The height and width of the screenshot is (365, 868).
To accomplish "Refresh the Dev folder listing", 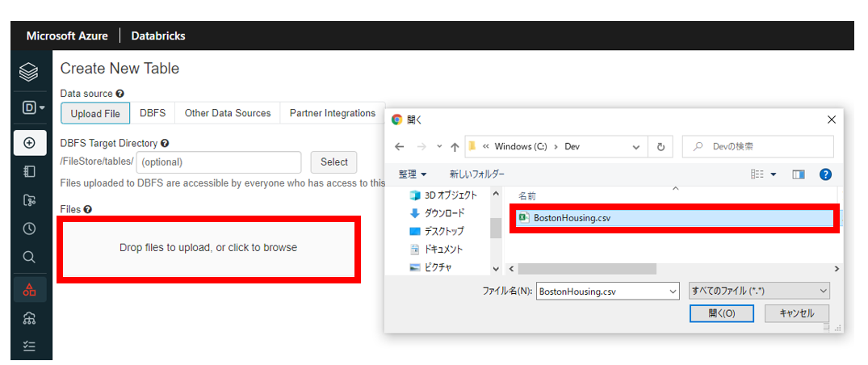I will point(660,147).
